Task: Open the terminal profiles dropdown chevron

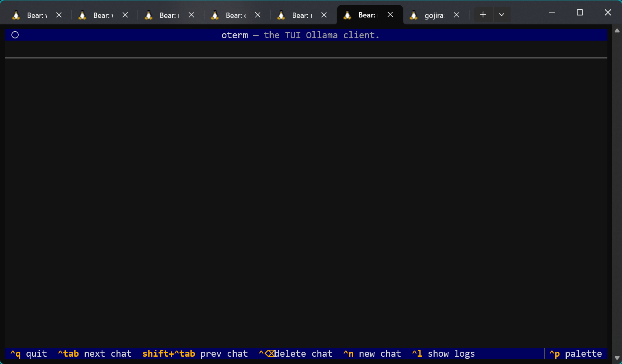Action: 502,15
